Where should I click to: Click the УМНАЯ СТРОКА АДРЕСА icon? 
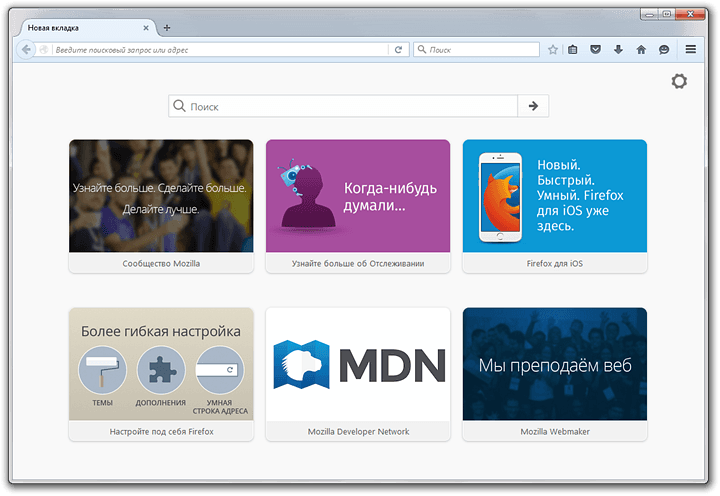(x=219, y=370)
